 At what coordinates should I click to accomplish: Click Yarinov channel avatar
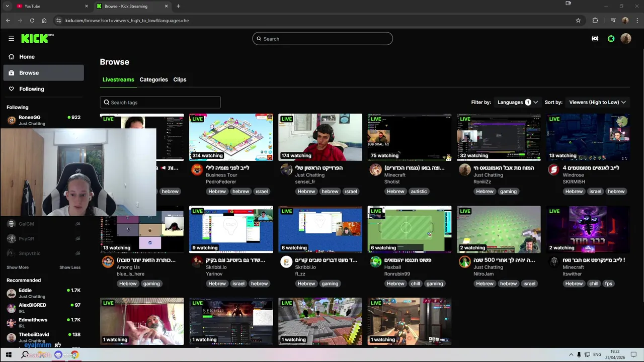click(x=197, y=261)
